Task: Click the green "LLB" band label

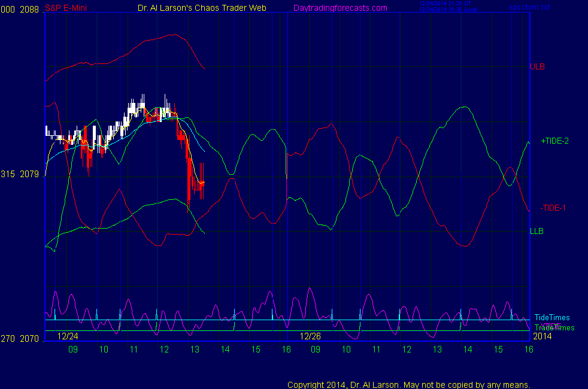Action: [537, 231]
